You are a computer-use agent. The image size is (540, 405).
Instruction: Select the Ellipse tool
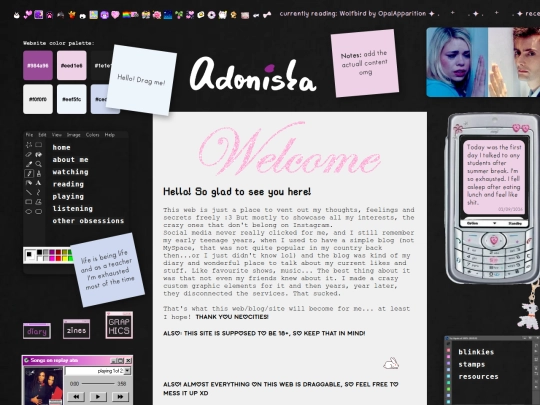29,211
